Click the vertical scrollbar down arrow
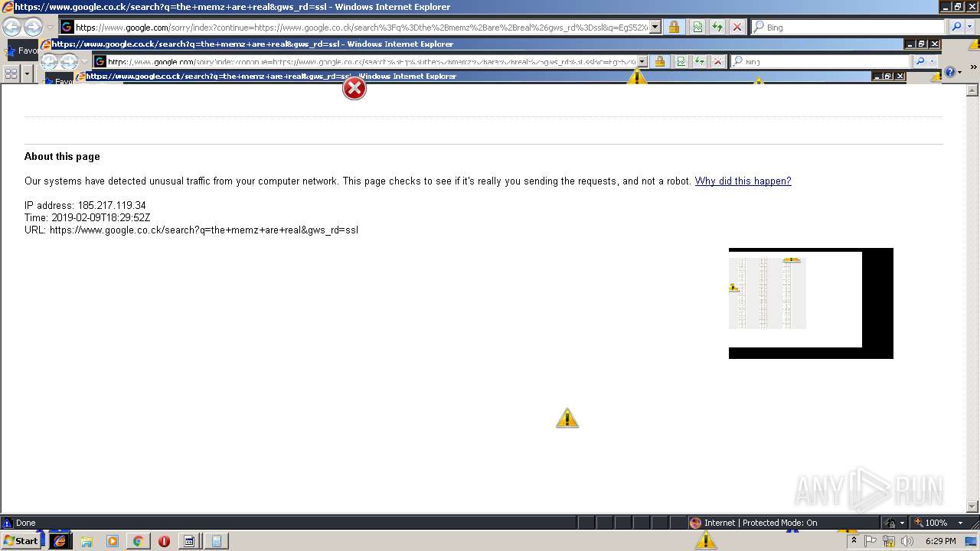The width and height of the screenshot is (980, 551). pyautogui.click(x=973, y=507)
